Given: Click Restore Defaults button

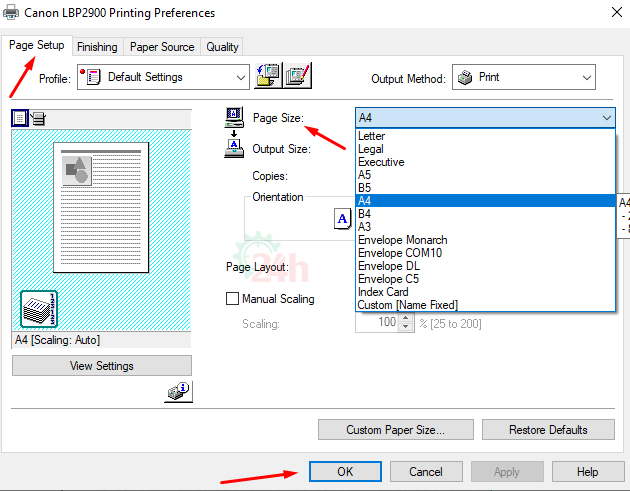Looking at the screenshot, I should click(548, 430).
